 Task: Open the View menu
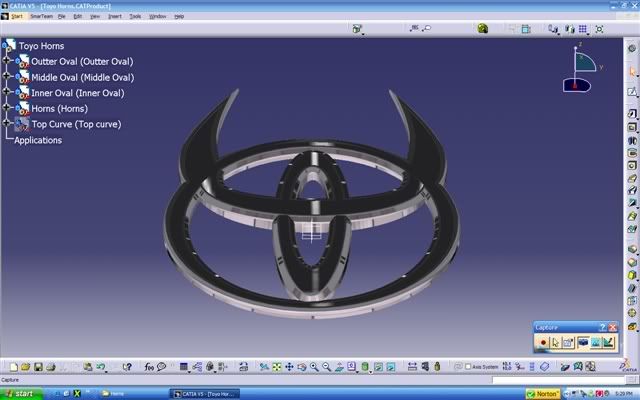click(x=95, y=16)
